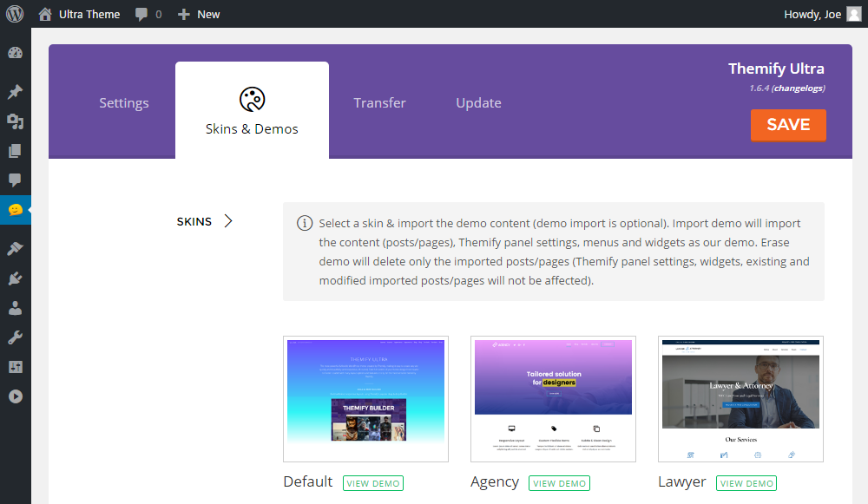Click the SKINS section label
Screen dimensions: 868x504
coord(194,221)
